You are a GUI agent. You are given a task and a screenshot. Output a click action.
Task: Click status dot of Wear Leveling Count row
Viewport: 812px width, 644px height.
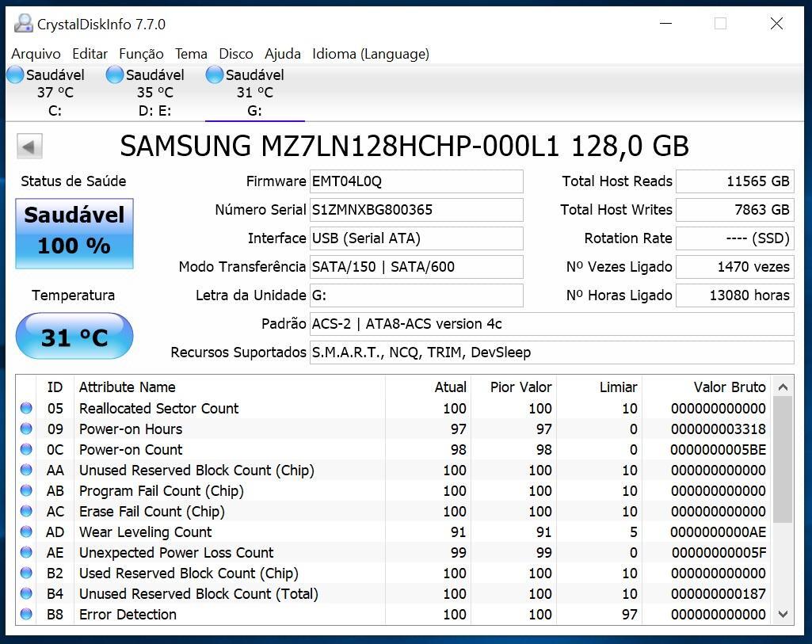26,532
